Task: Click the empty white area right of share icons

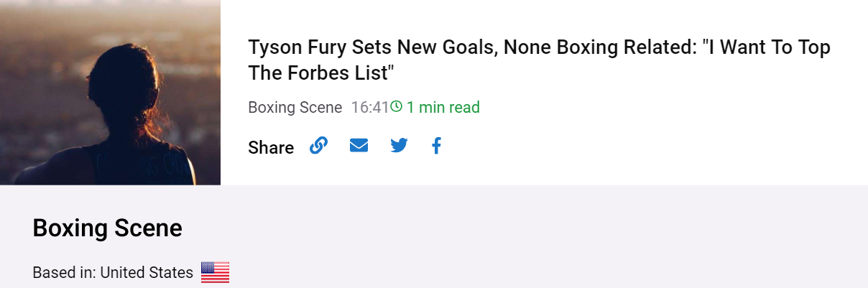Action: (647, 147)
